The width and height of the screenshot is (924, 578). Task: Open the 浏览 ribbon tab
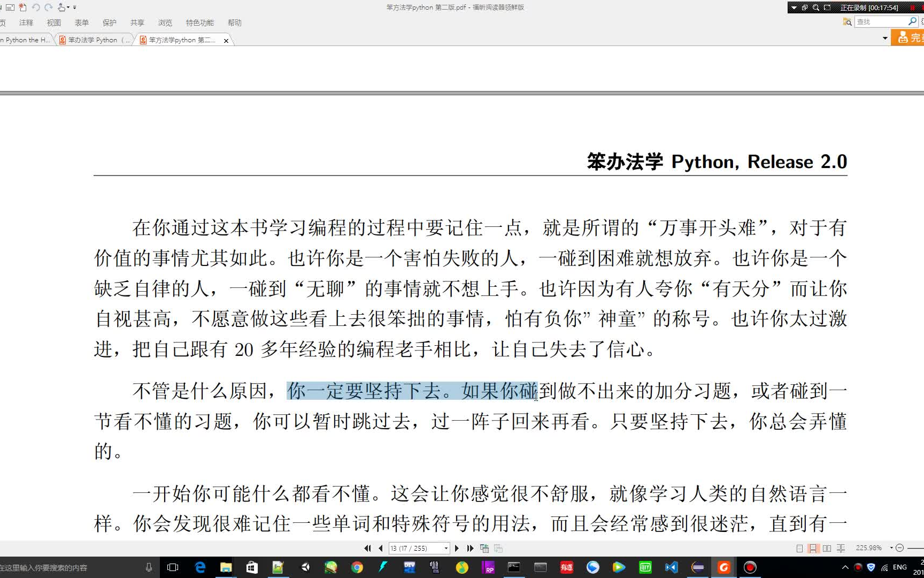[165, 22]
